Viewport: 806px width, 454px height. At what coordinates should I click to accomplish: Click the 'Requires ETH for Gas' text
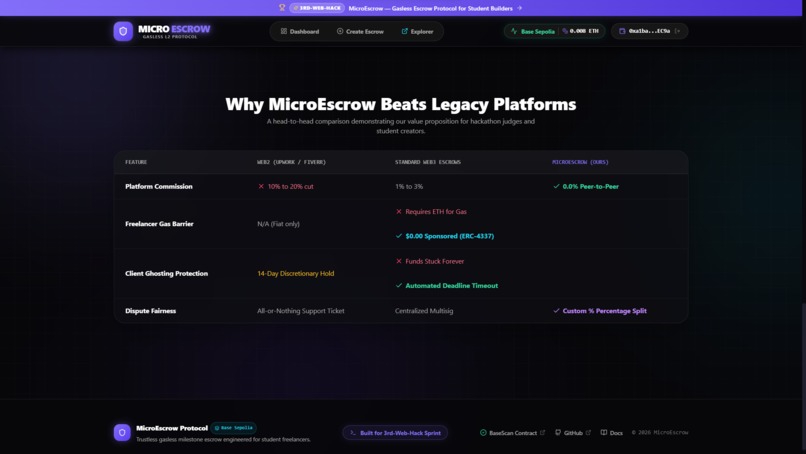tap(436, 211)
